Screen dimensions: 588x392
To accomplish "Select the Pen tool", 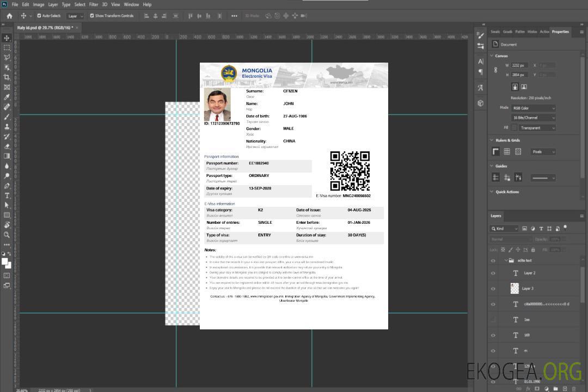I will (7, 186).
